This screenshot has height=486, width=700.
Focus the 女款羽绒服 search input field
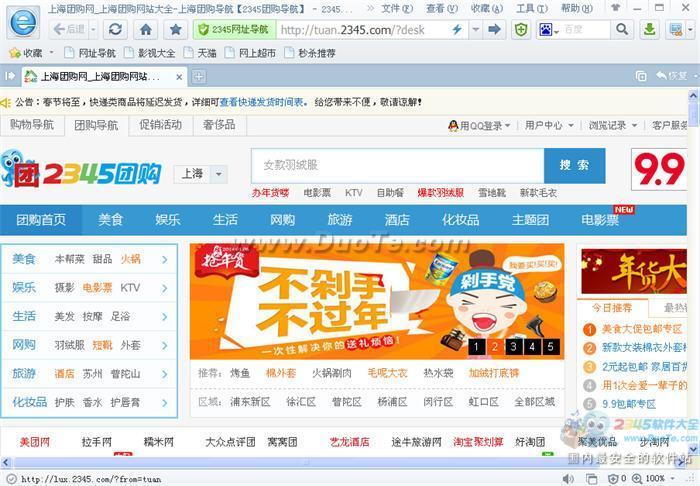[397, 165]
